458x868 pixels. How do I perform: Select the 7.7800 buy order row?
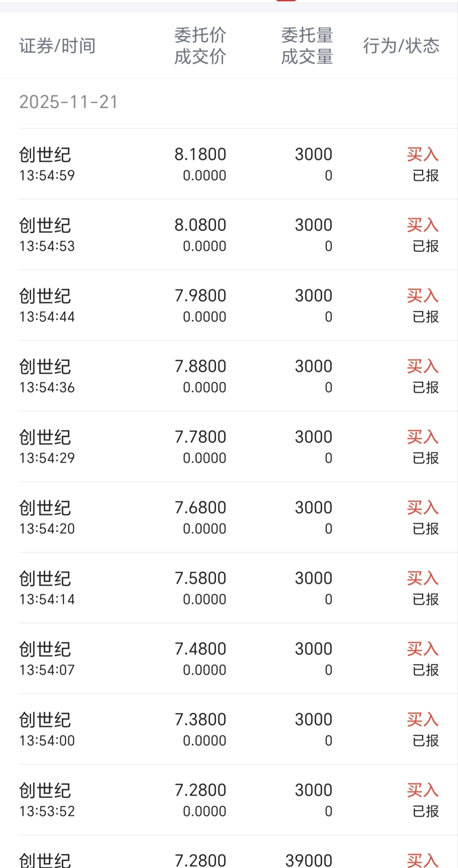229,447
